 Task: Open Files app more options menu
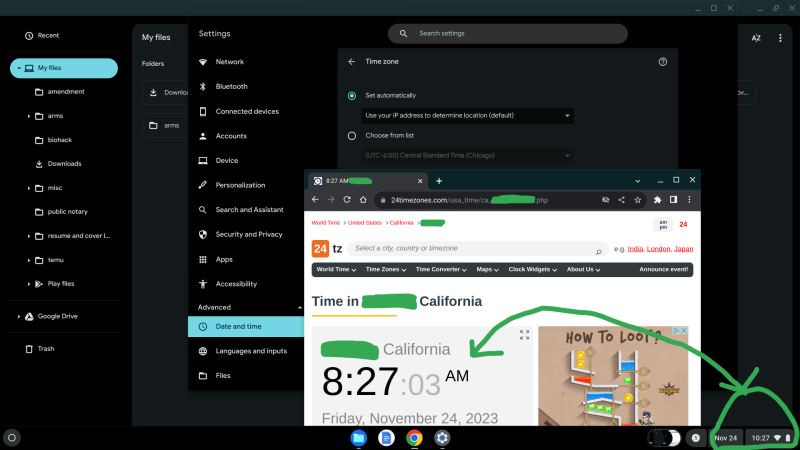[x=780, y=38]
